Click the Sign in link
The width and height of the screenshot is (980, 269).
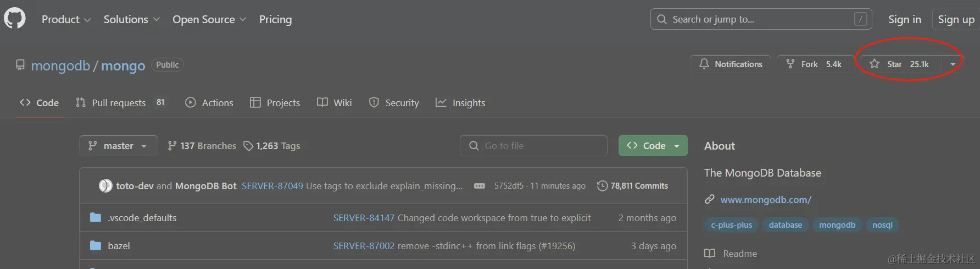[904, 19]
